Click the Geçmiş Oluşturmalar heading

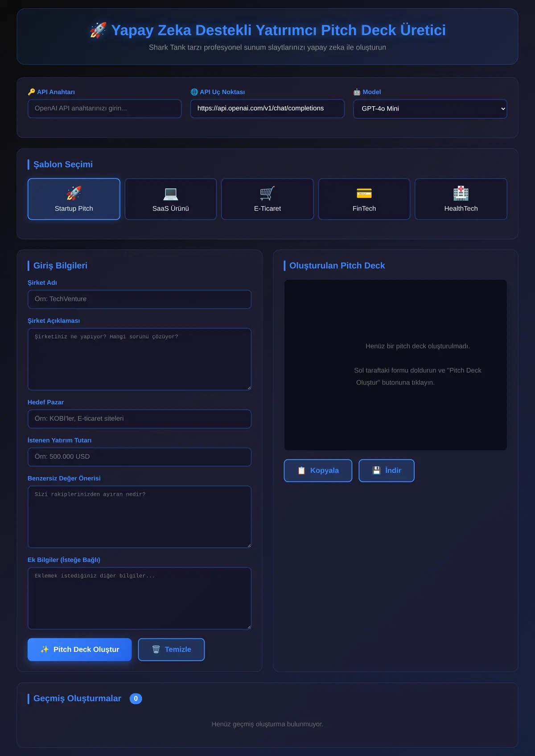[x=77, y=698]
